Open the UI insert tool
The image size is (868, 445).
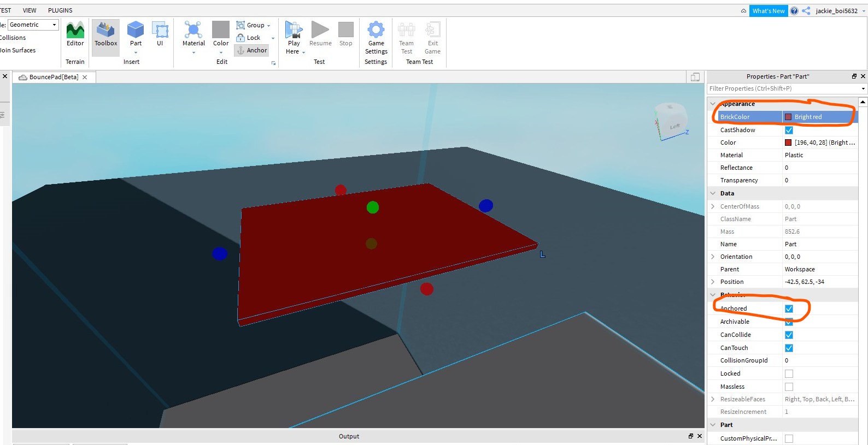click(x=160, y=34)
